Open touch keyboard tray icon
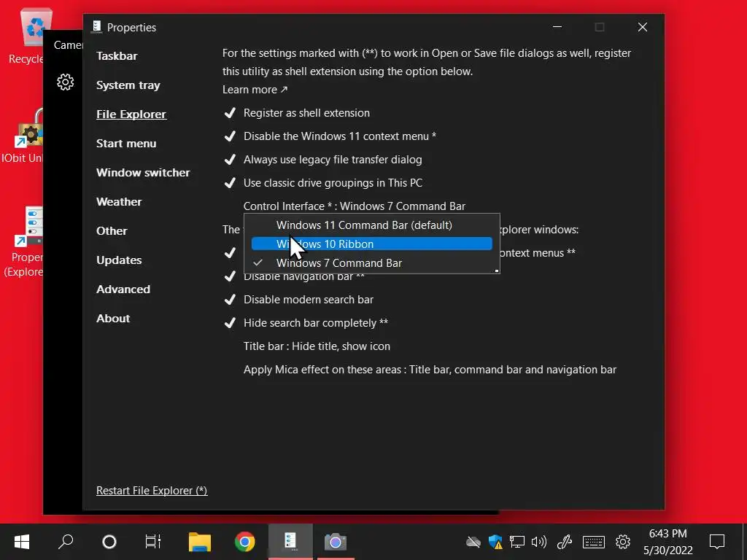The height and width of the screenshot is (560, 747). tap(594, 542)
